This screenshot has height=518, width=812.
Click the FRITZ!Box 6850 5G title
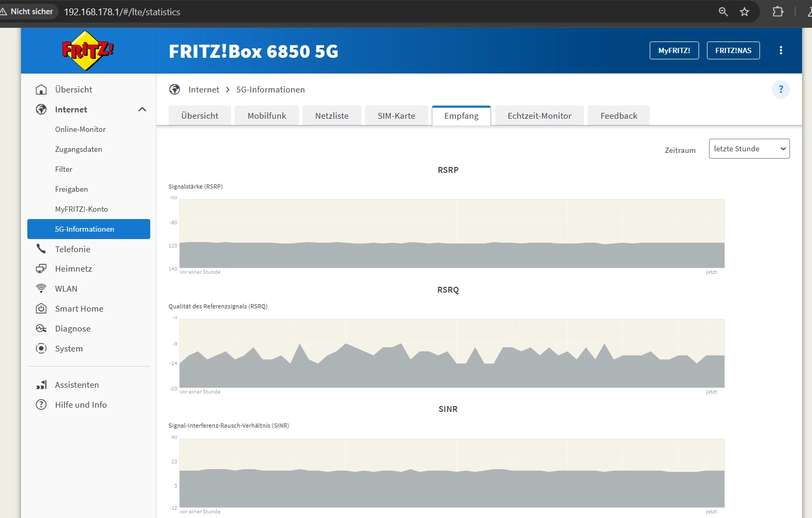pyautogui.click(x=254, y=51)
